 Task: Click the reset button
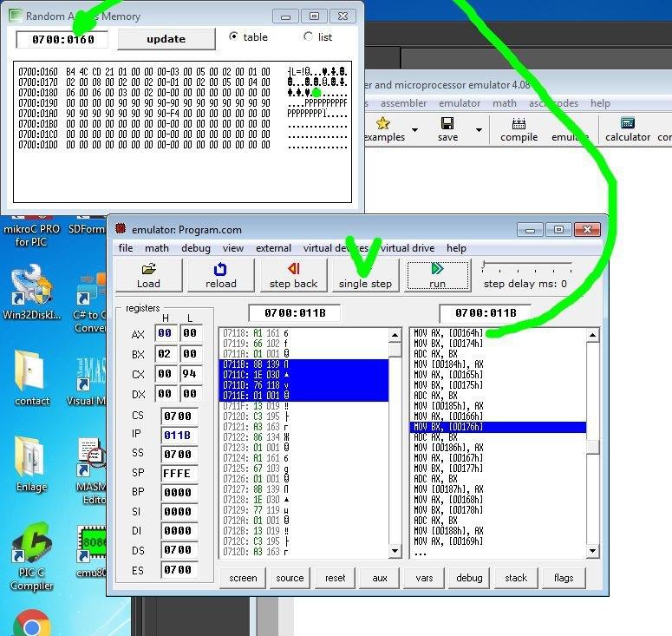pos(336,578)
